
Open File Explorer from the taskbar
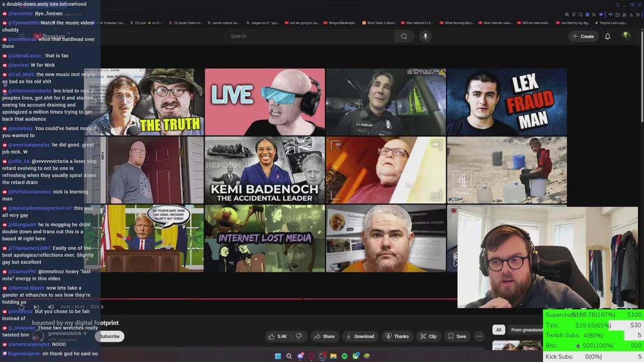[x=334, y=356]
